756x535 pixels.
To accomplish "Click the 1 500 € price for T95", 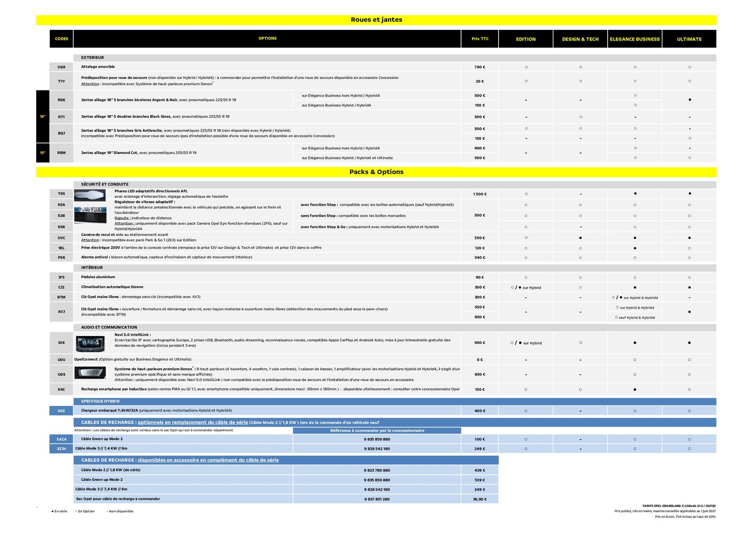I will pos(480,194).
